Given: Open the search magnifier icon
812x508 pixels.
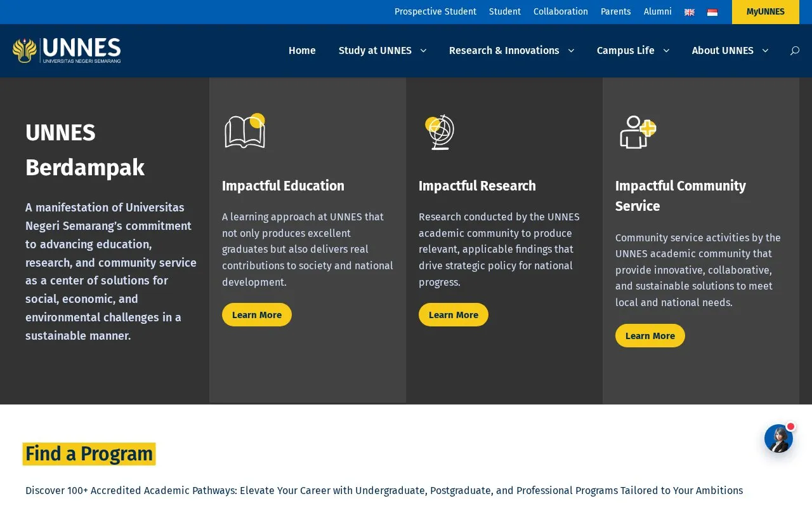Looking at the screenshot, I should 794,51.
